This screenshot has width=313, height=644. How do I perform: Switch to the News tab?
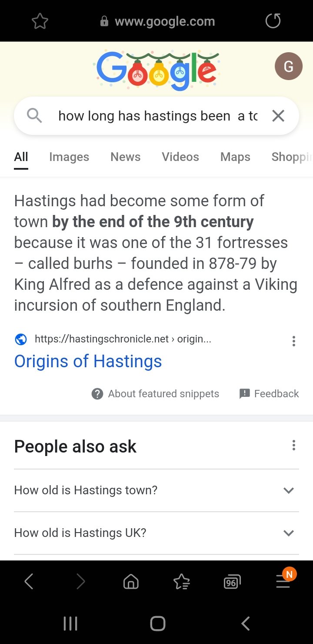pos(125,157)
